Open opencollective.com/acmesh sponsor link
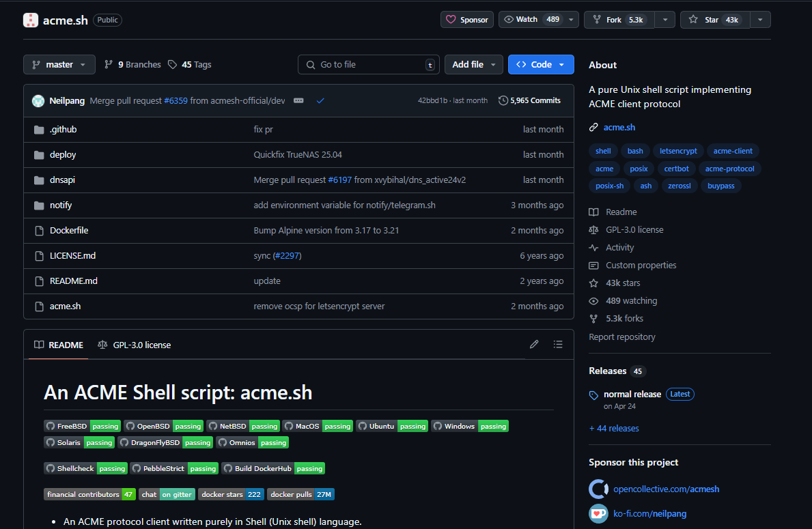 click(x=666, y=489)
